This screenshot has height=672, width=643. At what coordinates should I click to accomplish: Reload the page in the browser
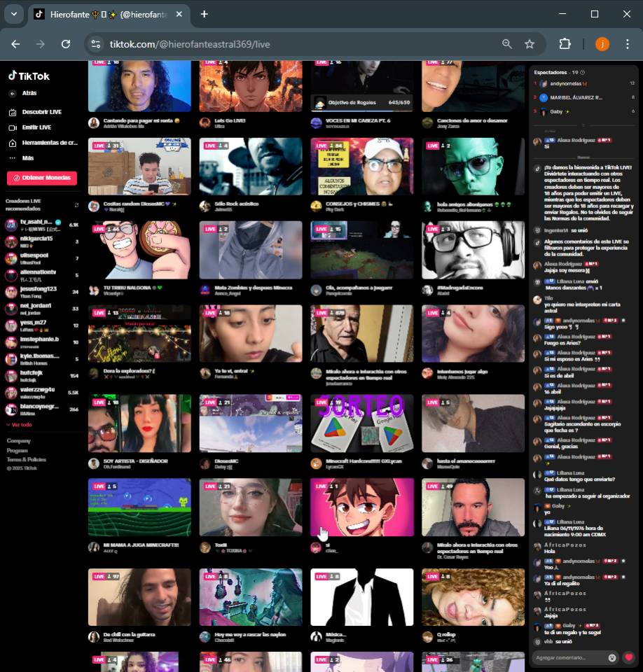tap(66, 44)
